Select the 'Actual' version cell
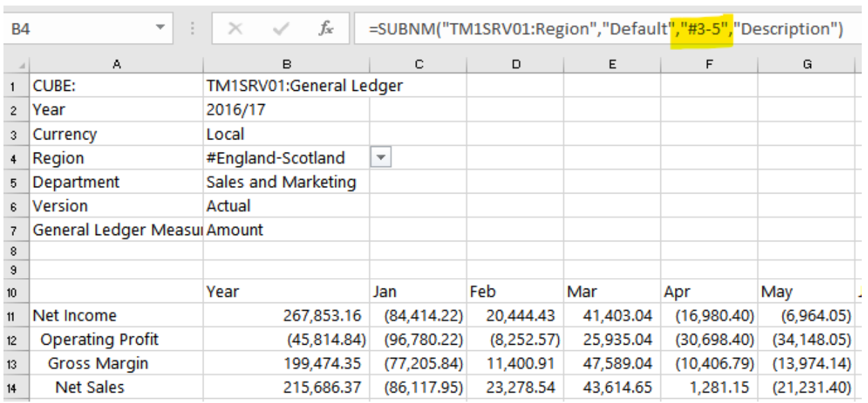Screen dimensions: 868x403 (x=286, y=206)
